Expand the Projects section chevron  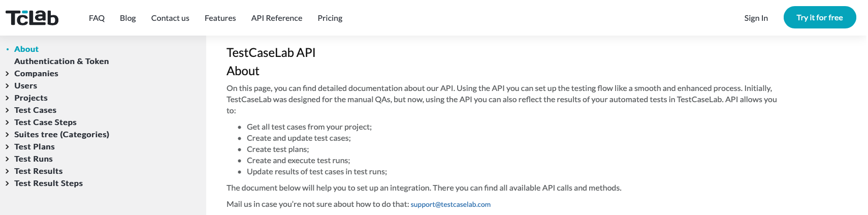tap(7, 98)
